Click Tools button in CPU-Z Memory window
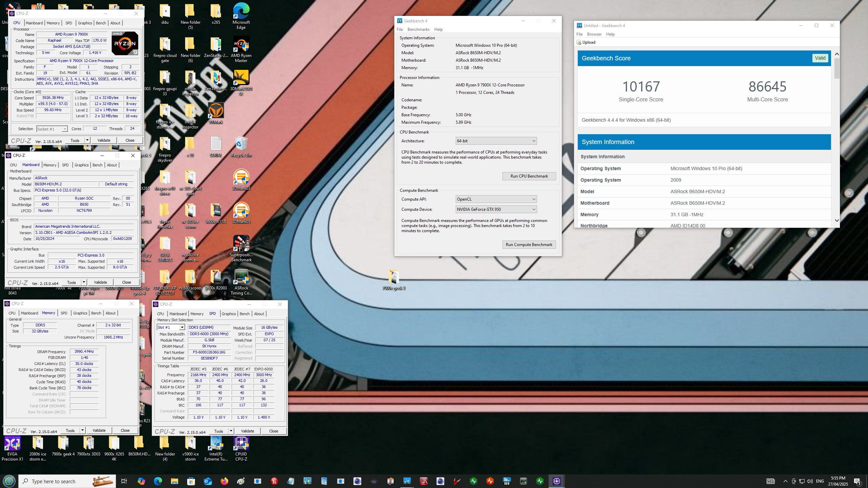This screenshot has width=868, height=488. point(70,430)
